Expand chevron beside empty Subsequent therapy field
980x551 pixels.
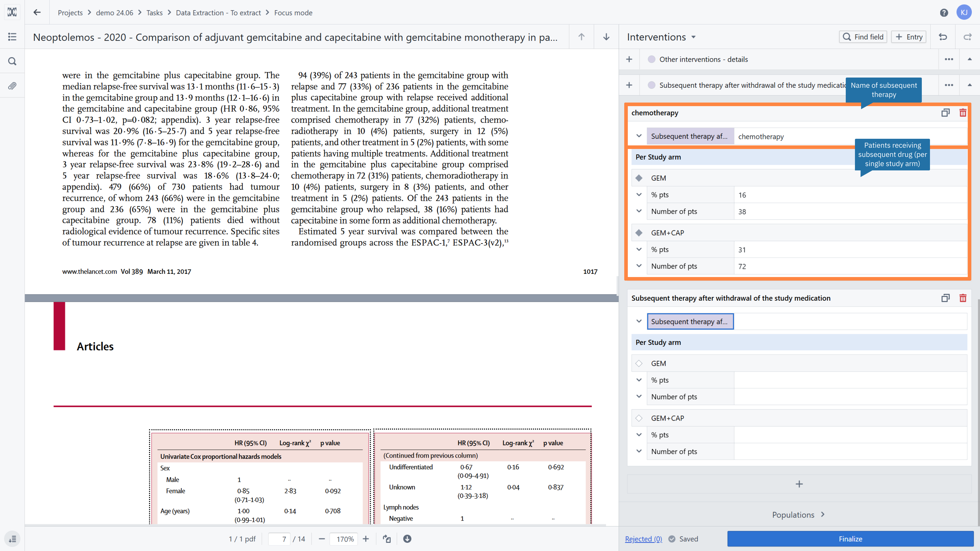coord(639,321)
